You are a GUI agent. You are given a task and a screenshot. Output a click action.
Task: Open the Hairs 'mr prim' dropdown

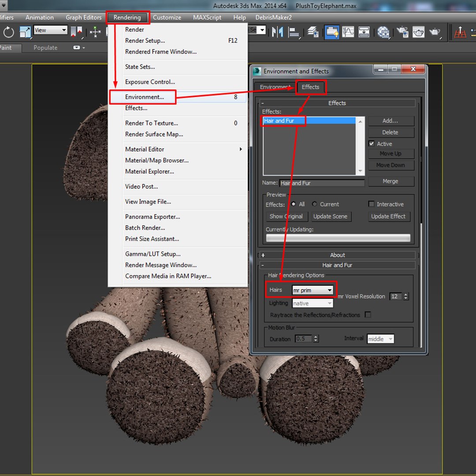tap(312, 290)
